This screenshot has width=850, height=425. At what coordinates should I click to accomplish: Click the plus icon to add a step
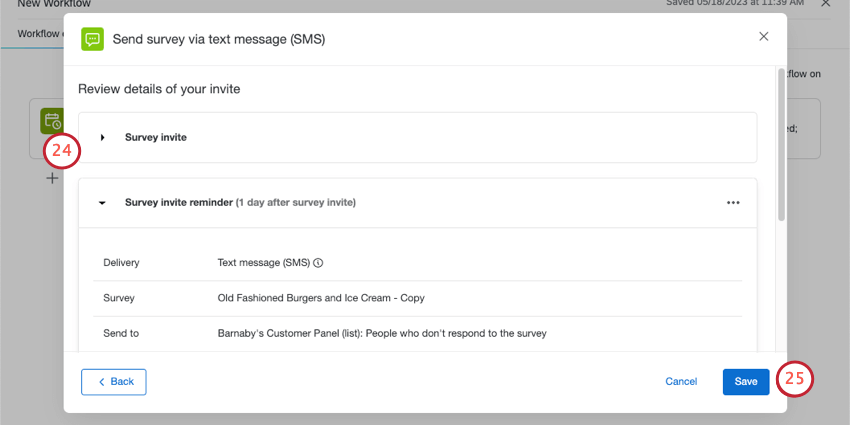pyautogui.click(x=52, y=178)
